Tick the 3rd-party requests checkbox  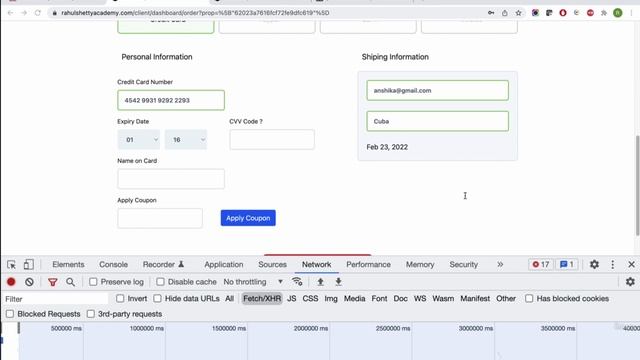pos(91,314)
